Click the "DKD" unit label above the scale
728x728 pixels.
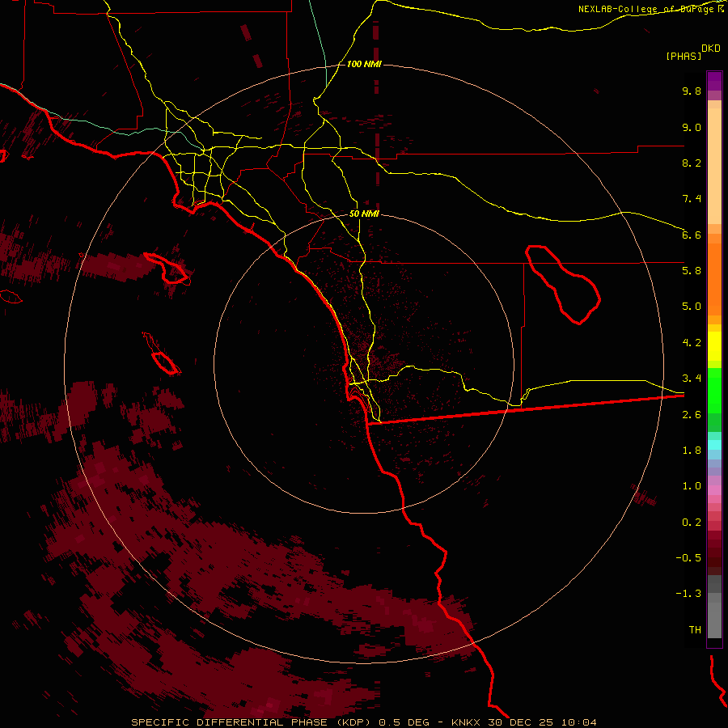pyautogui.click(x=711, y=49)
